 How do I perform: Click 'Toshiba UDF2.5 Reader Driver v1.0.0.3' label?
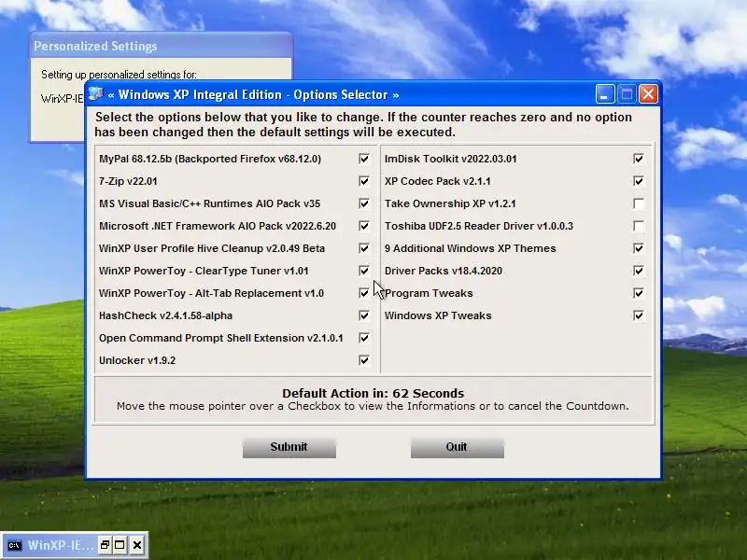[x=479, y=226]
